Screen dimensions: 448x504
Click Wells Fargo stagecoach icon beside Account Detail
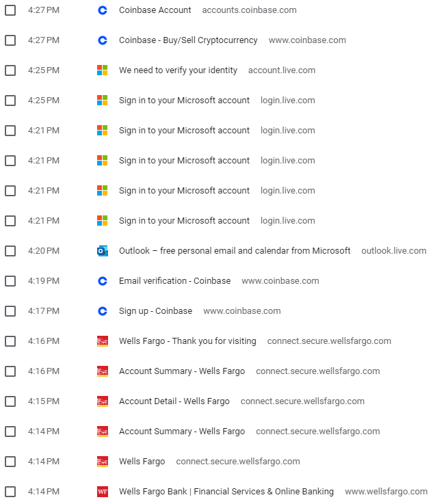103,401
